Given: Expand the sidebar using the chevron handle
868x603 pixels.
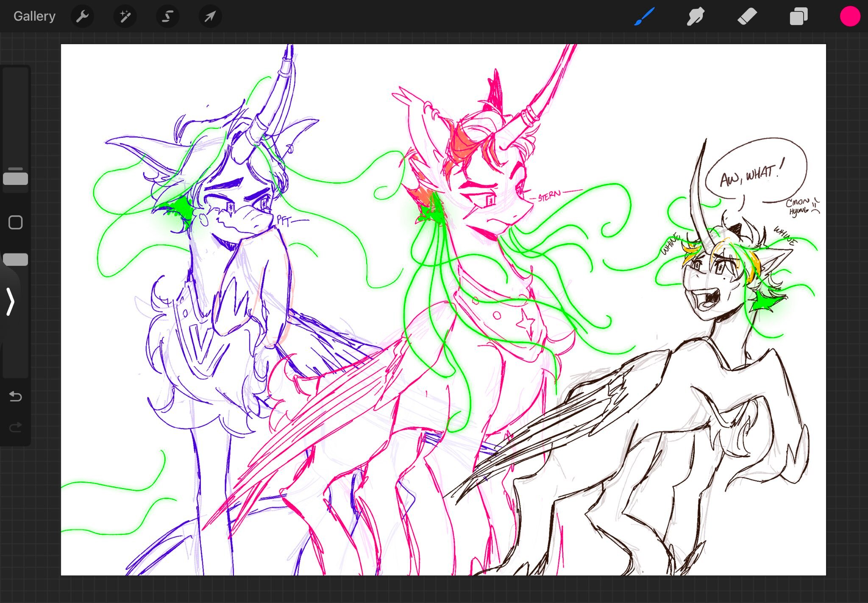Looking at the screenshot, I should 11,302.
